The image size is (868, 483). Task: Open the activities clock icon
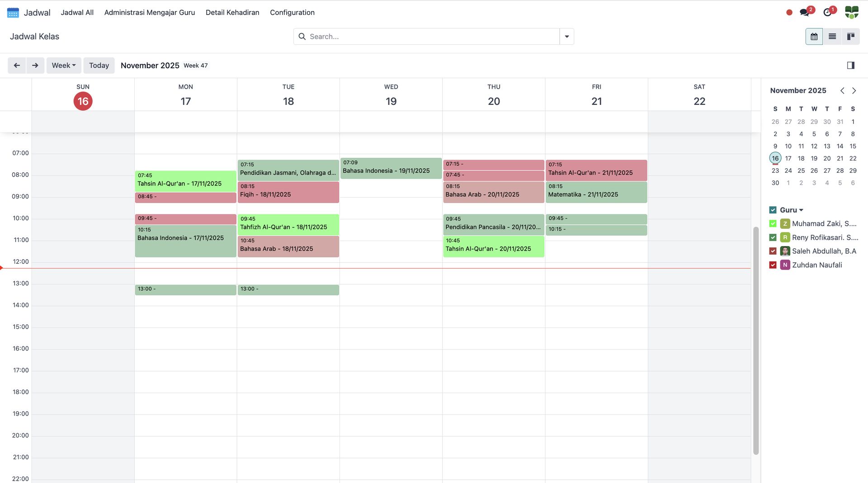[827, 12]
